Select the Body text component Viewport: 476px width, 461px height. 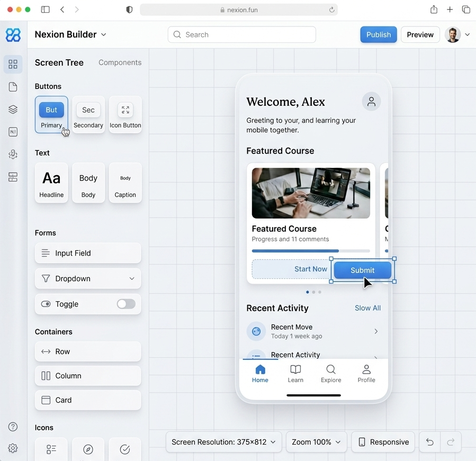88,183
